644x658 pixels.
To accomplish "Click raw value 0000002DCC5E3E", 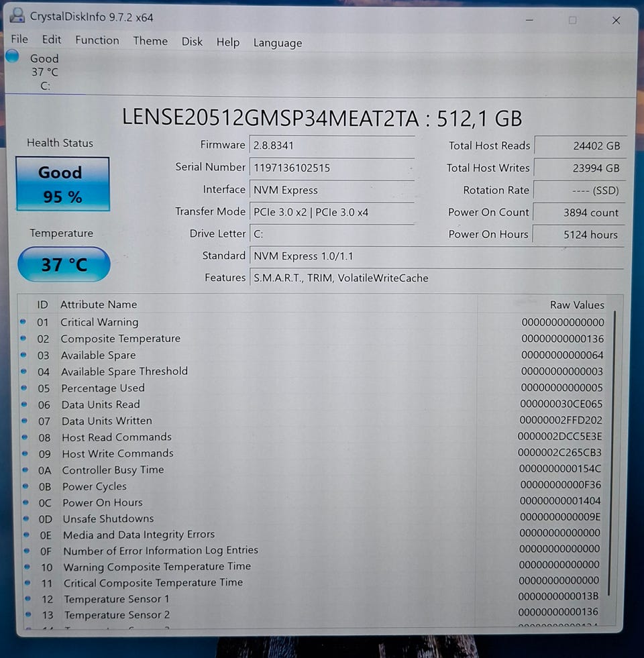I will tap(559, 437).
